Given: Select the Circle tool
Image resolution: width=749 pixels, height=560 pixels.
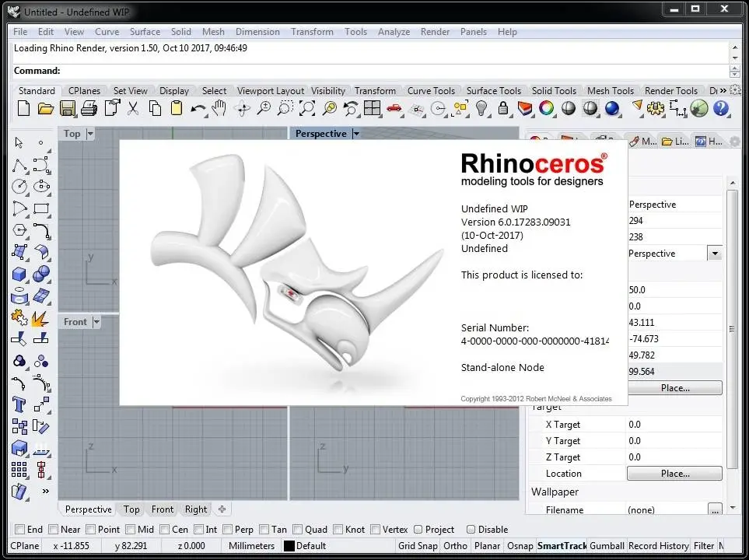Looking at the screenshot, I should point(19,187).
